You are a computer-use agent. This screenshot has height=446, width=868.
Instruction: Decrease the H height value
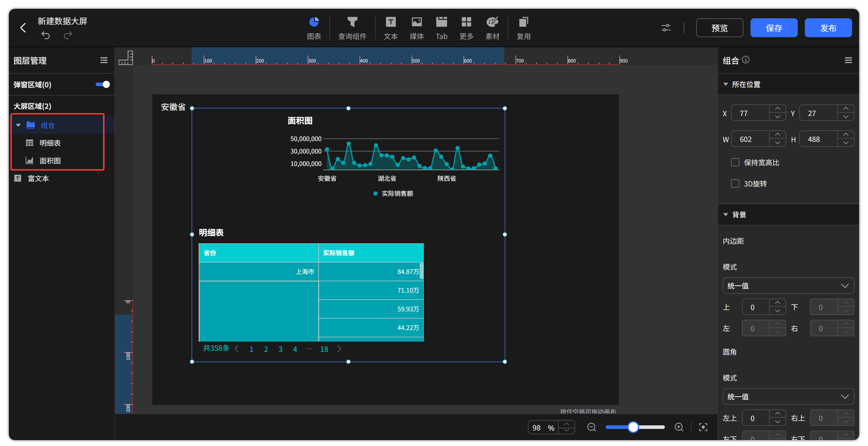coord(846,143)
